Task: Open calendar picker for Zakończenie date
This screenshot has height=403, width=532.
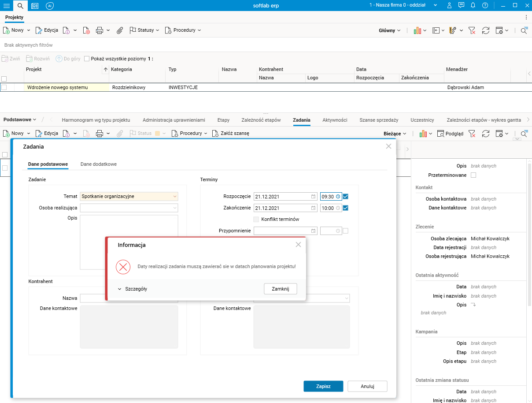Action: (x=313, y=208)
